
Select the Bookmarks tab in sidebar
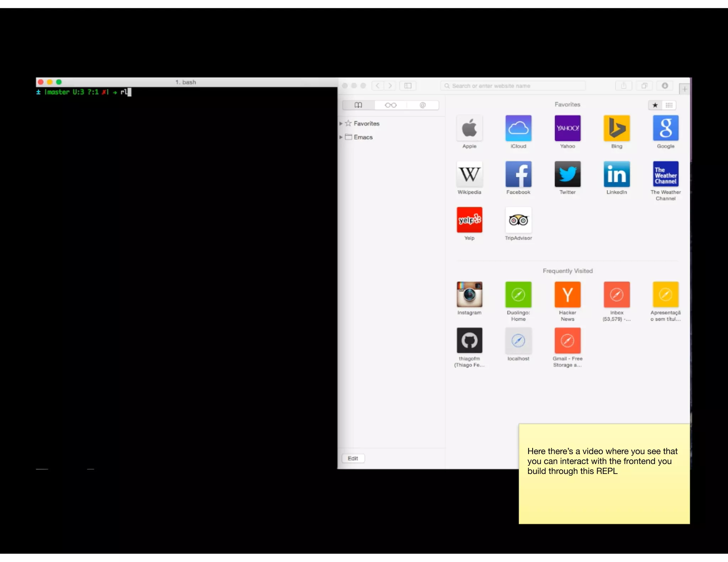[358, 105]
